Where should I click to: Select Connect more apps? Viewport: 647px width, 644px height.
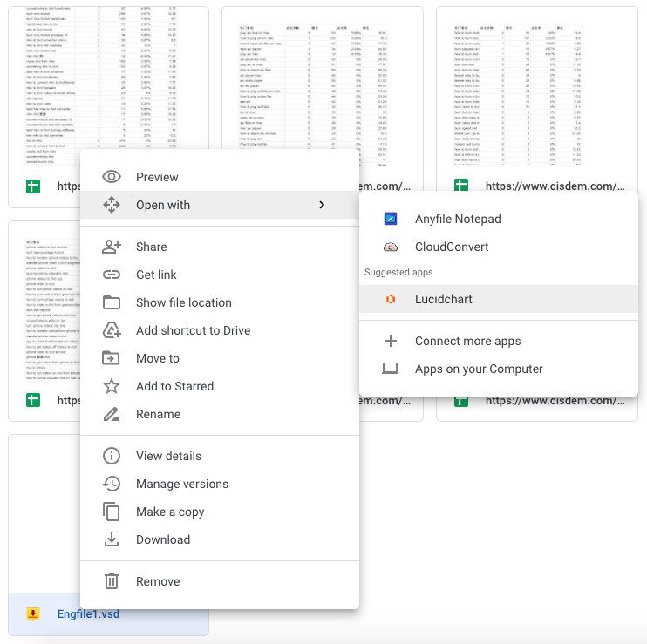pyautogui.click(x=467, y=341)
